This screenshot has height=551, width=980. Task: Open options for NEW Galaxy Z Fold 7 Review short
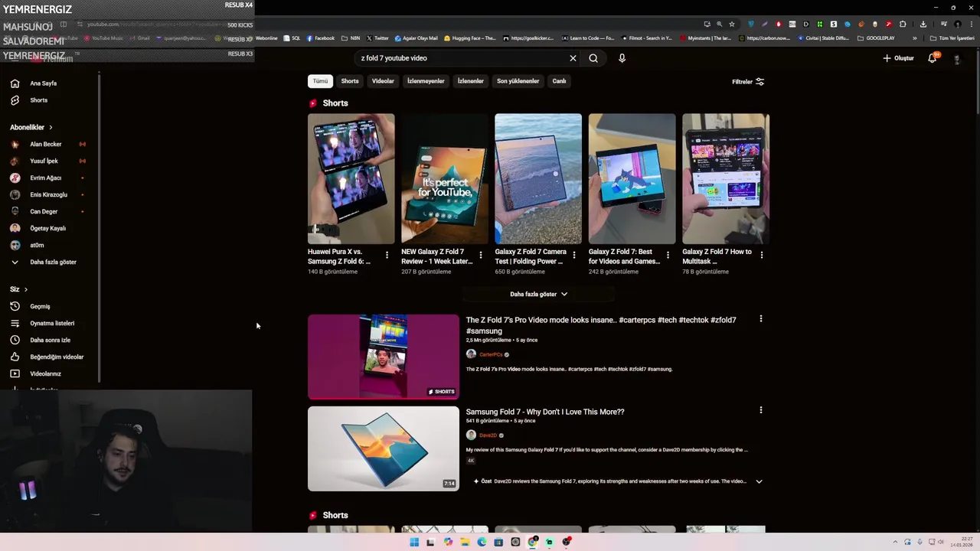point(481,255)
